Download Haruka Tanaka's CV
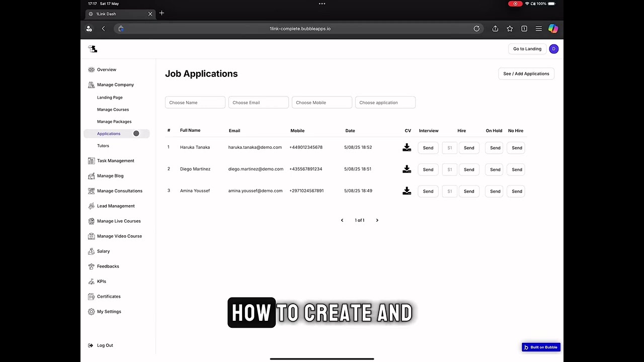This screenshot has height=362, width=644. 407,147
